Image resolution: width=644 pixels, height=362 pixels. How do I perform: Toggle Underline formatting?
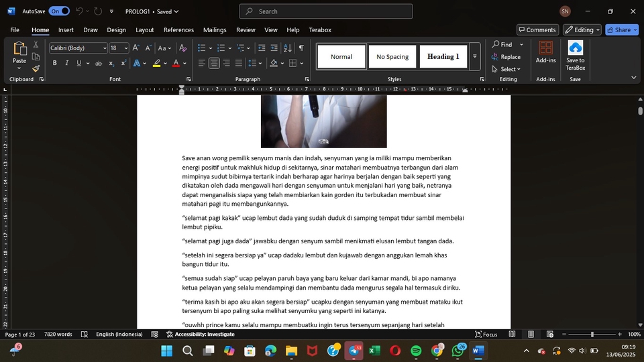pyautogui.click(x=78, y=63)
